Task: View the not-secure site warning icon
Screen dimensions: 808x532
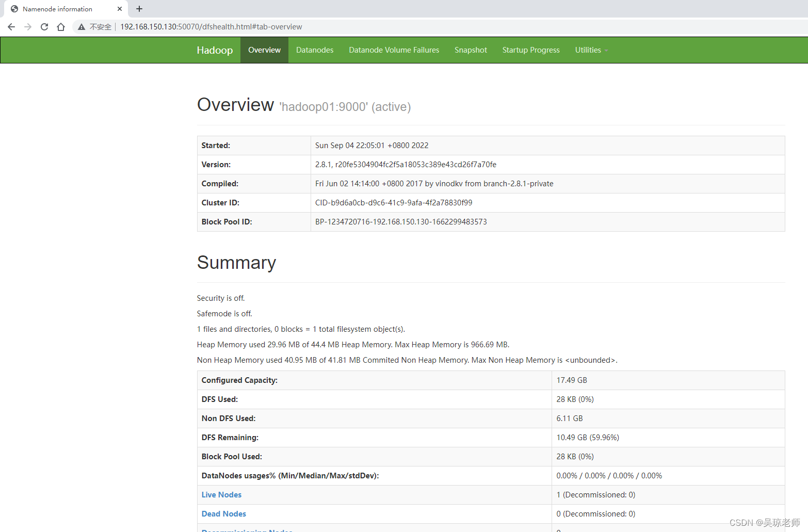Action: (x=82, y=27)
